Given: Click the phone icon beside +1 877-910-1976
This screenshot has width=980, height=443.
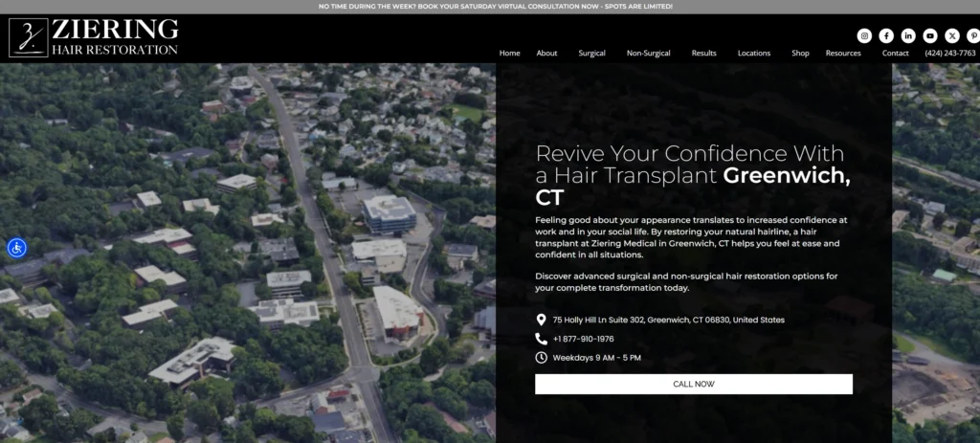Looking at the screenshot, I should point(542,339).
